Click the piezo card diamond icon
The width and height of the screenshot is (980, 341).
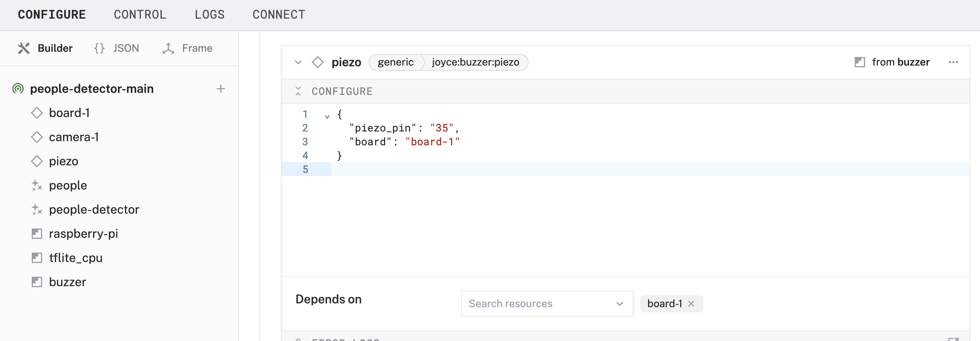point(318,62)
